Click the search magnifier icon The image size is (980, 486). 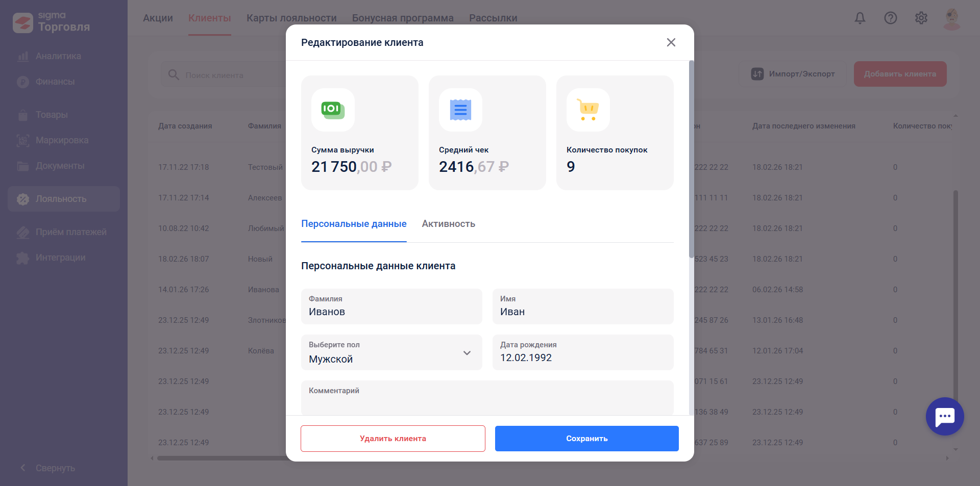point(174,74)
